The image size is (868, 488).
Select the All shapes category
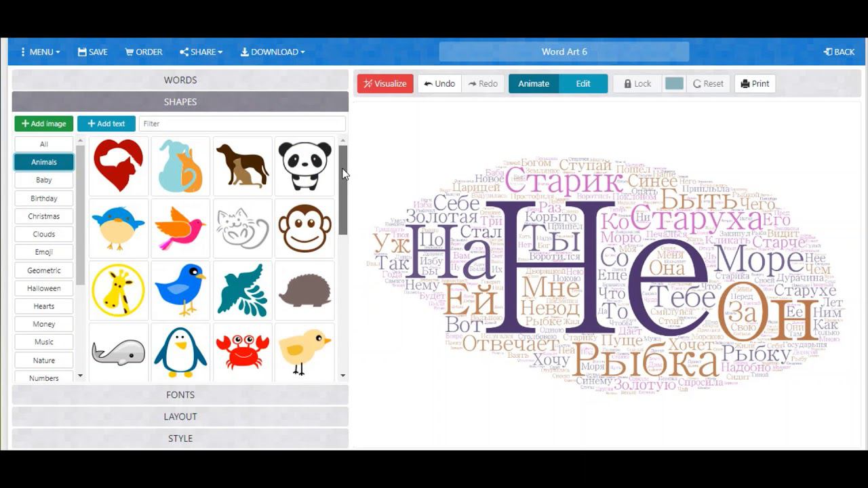click(44, 144)
